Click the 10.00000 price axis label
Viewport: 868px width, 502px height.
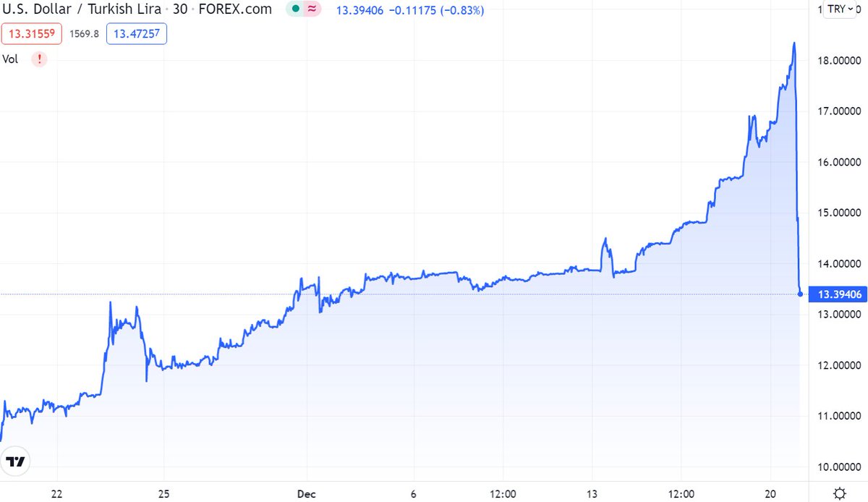pyautogui.click(x=838, y=467)
